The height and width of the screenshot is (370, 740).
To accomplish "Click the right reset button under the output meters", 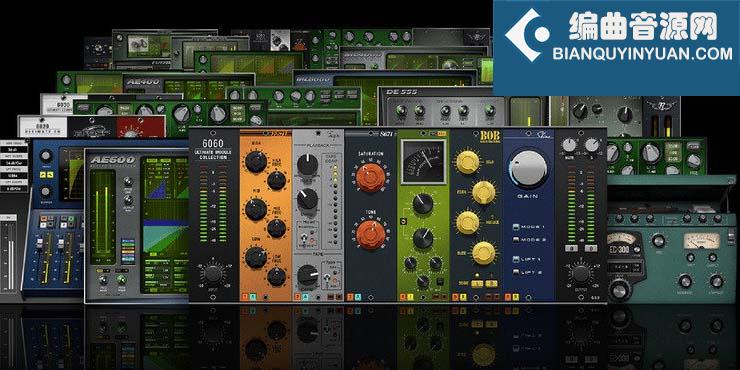I will tap(590, 247).
